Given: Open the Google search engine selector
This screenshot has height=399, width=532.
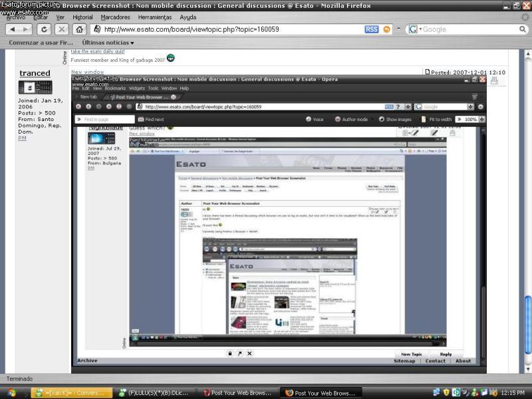Looking at the screenshot, I should pos(415,29).
